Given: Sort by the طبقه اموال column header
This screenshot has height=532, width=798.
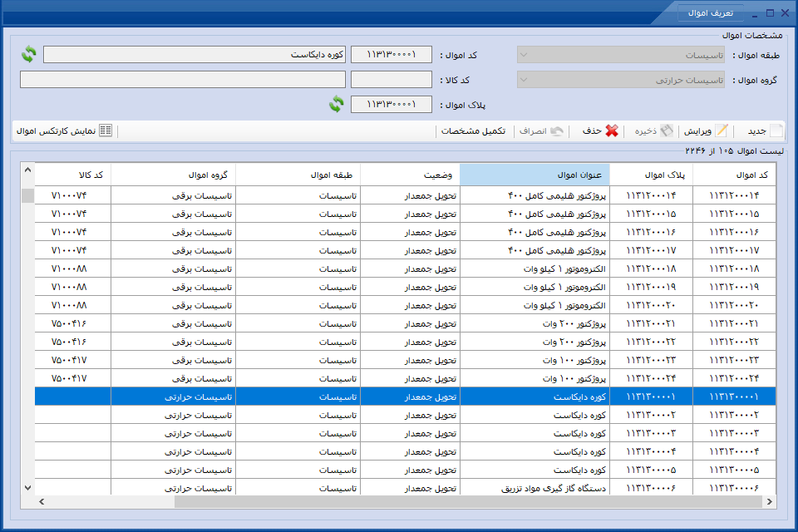Looking at the screenshot, I should point(298,175).
